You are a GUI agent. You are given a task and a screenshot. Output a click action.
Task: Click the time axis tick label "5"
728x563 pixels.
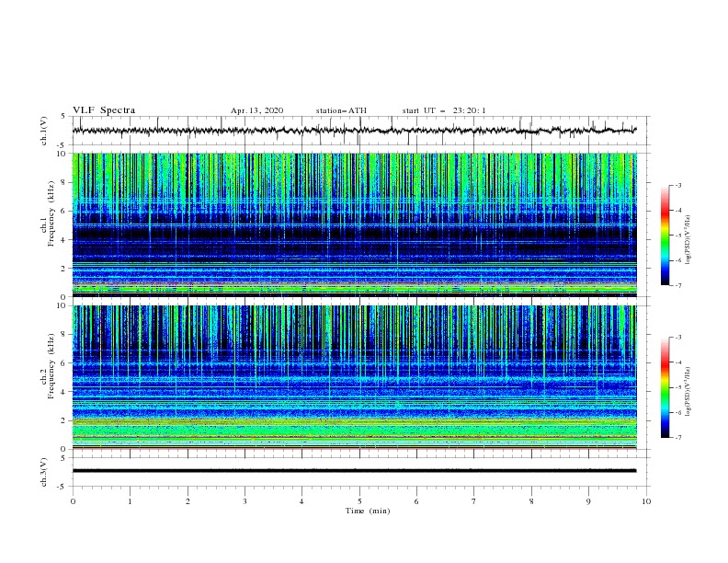tap(359, 501)
